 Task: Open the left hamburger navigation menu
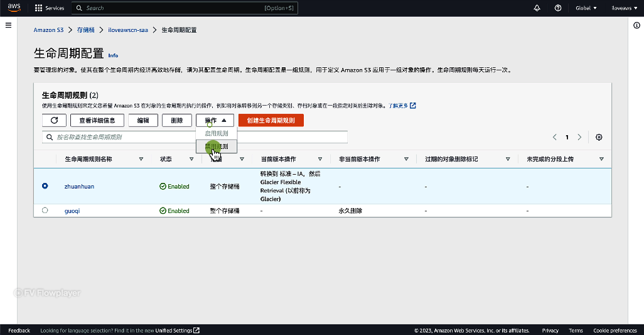[8, 26]
